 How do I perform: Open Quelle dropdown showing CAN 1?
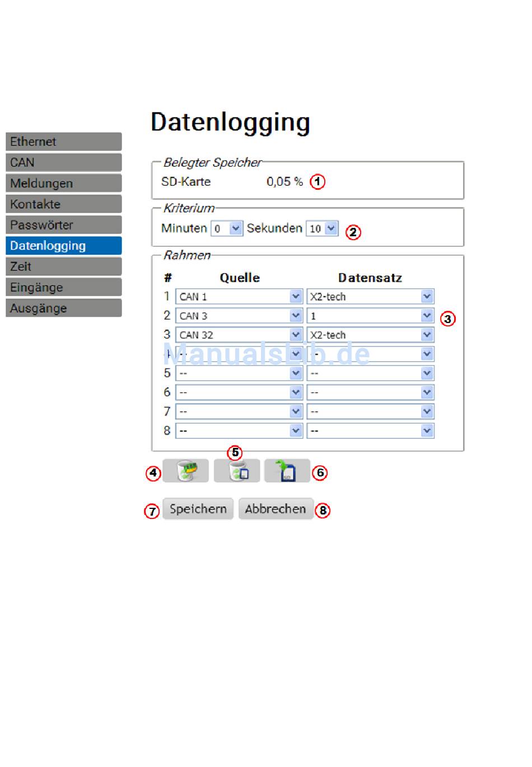239,297
